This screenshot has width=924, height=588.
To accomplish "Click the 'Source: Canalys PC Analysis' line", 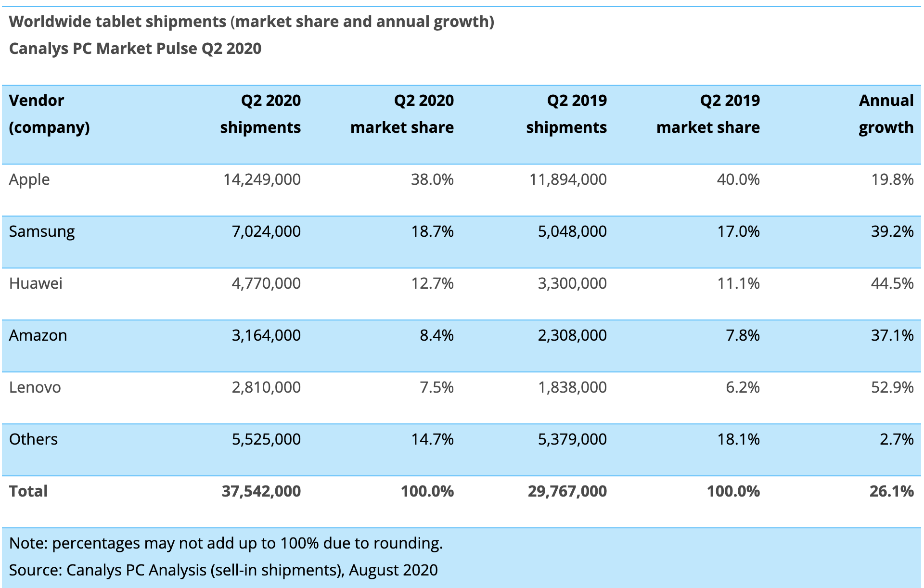I will pos(223,571).
